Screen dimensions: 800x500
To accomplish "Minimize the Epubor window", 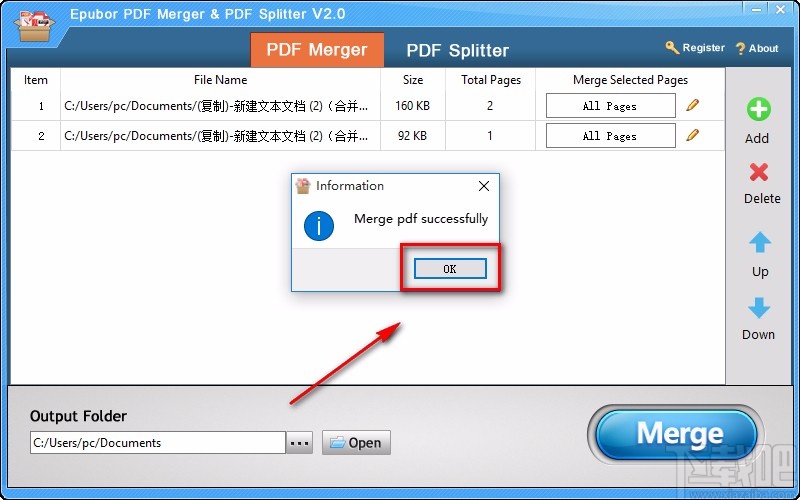I will click(758, 10).
